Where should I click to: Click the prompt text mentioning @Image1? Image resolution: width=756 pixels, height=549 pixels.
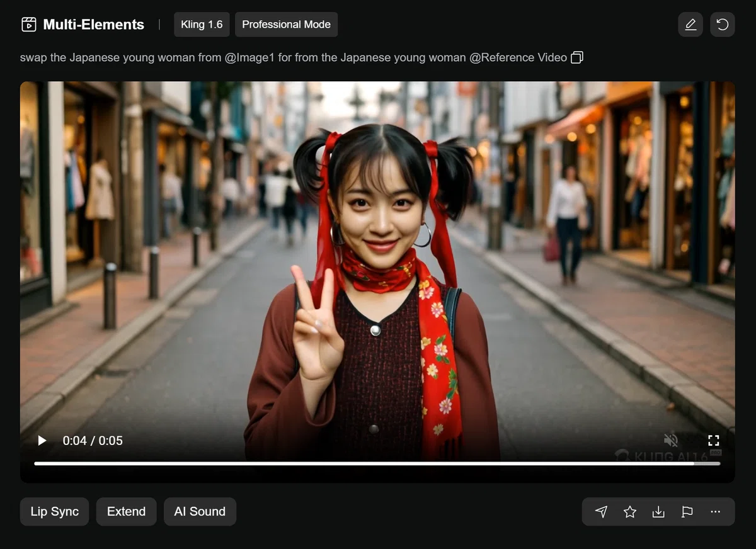click(294, 57)
